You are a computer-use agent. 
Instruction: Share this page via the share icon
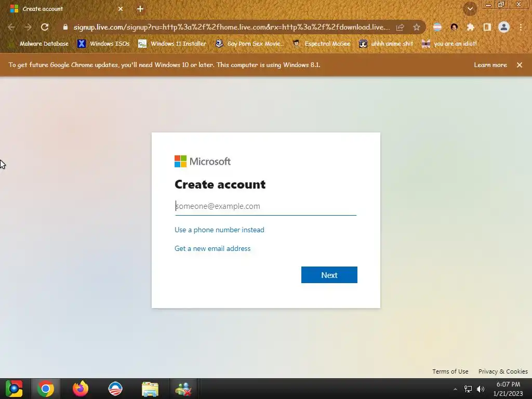(x=400, y=27)
